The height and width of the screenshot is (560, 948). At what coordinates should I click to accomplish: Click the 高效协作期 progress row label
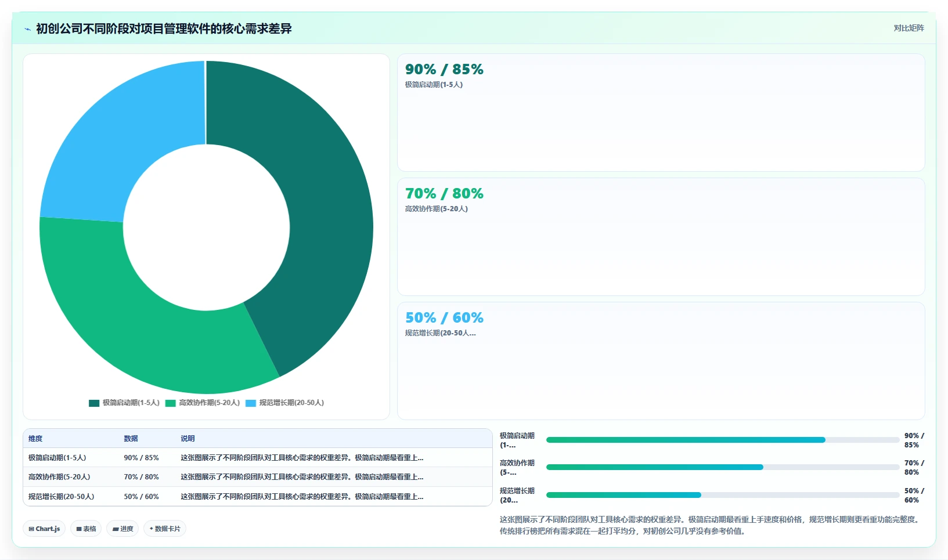click(x=517, y=468)
